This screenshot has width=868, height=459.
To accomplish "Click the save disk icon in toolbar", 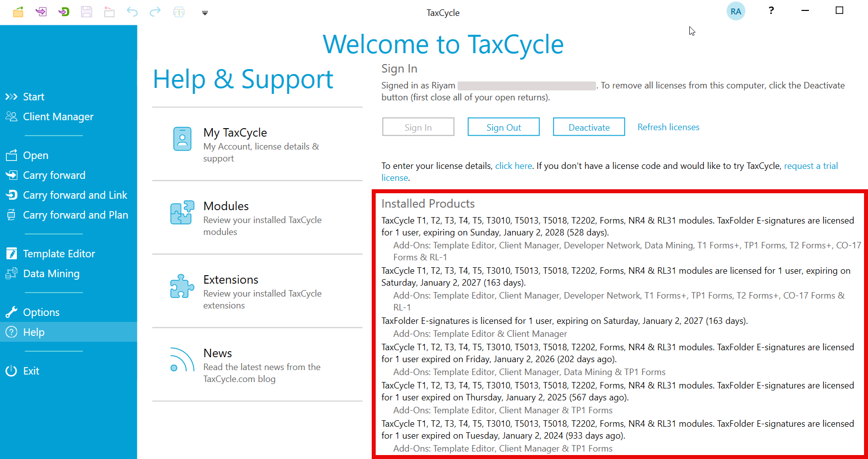I will 87,12.
